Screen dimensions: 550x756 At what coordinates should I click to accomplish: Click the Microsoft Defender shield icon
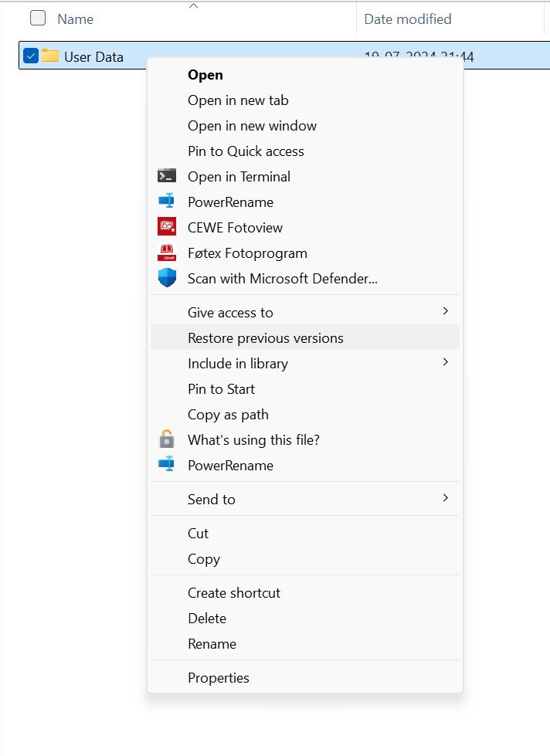[x=167, y=278]
